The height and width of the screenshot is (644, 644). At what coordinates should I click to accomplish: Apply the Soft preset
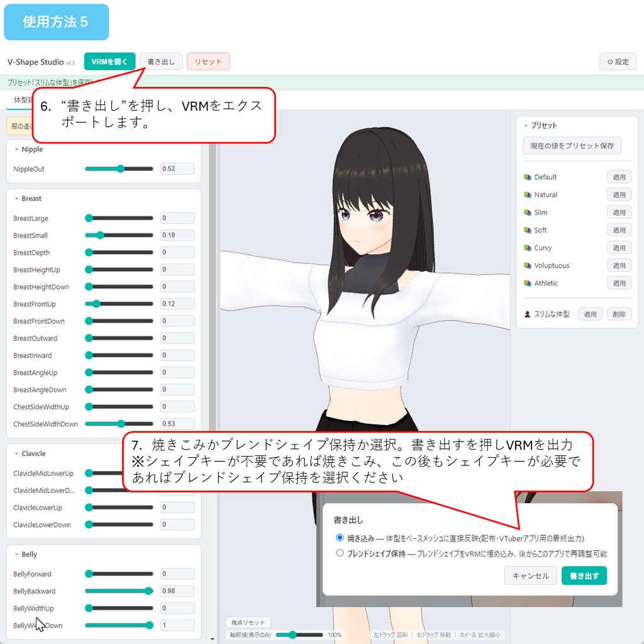click(619, 230)
